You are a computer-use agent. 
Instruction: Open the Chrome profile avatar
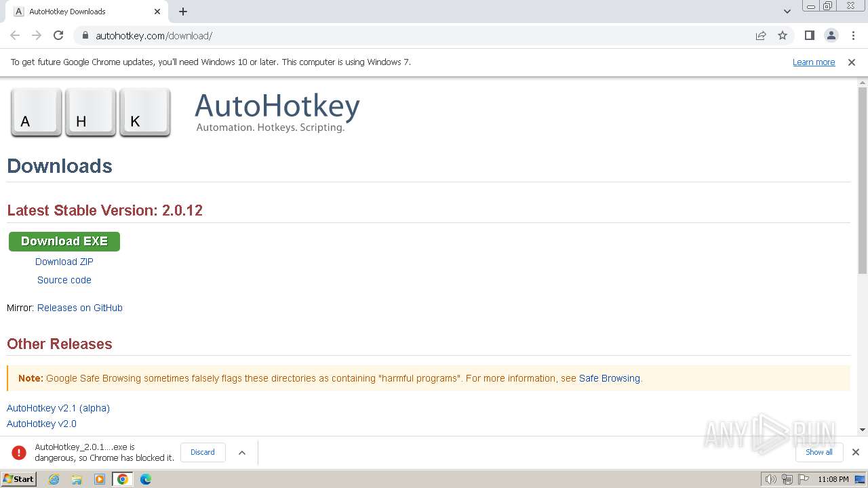831,35
